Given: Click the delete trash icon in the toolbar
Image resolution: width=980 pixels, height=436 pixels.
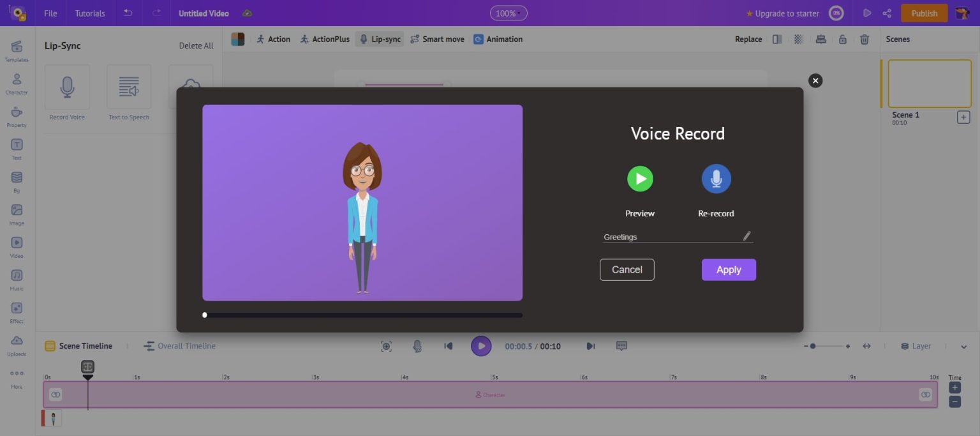Looking at the screenshot, I should point(865,39).
